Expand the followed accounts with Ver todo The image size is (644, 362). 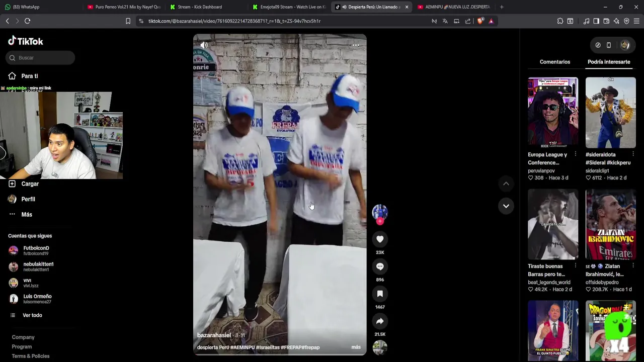pos(32,315)
